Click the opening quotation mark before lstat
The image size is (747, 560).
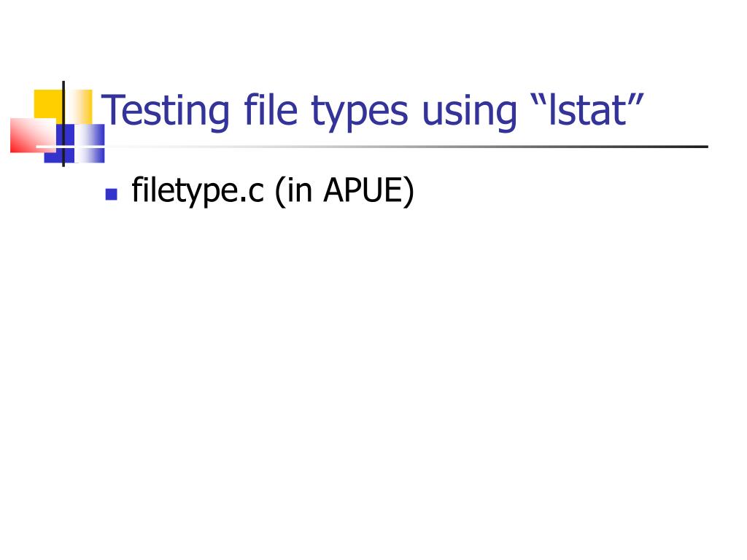(539, 100)
